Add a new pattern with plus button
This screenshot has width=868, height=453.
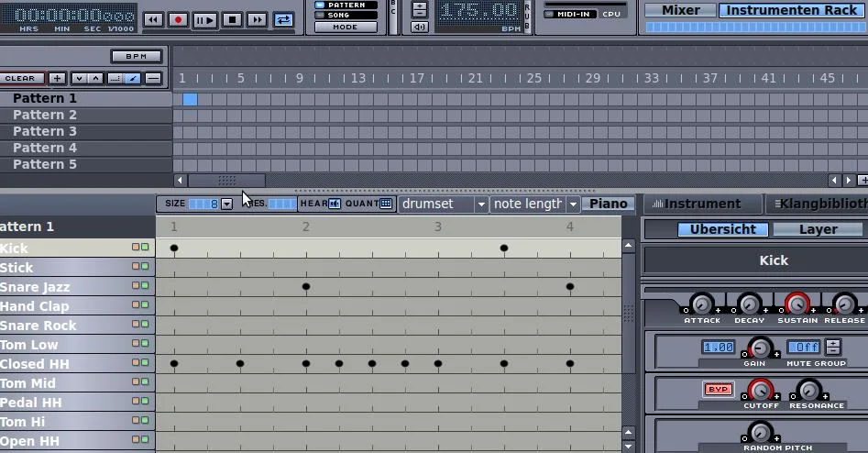pyautogui.click(x=57, y=79)
